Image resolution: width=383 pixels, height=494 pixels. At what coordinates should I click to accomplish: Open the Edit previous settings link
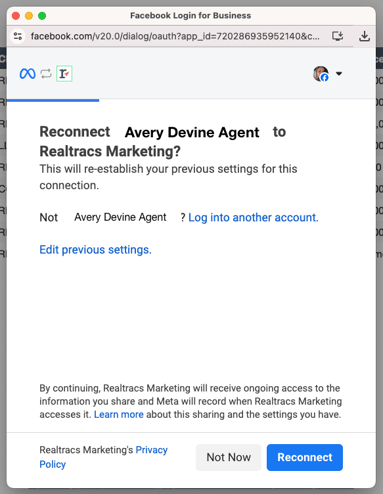point(96,250)
